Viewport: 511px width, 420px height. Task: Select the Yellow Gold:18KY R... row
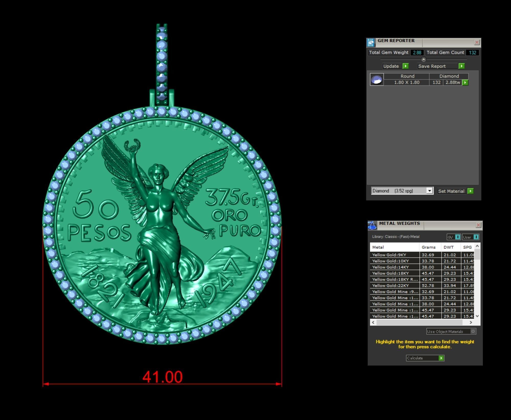point(422,279)
